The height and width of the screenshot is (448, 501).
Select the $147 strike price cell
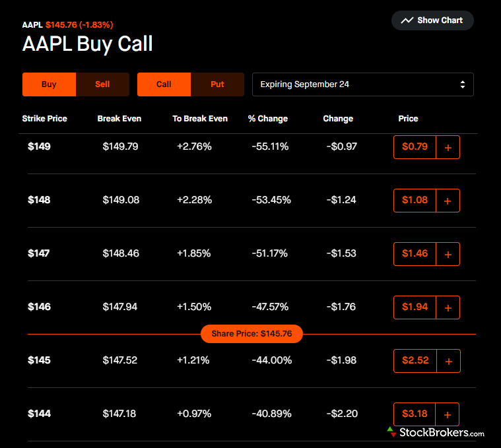(39, 253)
